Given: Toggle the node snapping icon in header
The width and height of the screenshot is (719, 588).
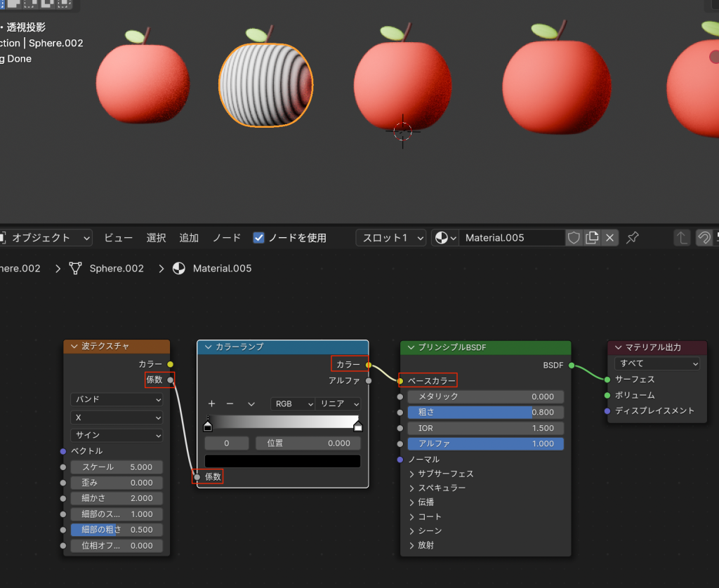Looking at the screenshot, I should point(704,238).
